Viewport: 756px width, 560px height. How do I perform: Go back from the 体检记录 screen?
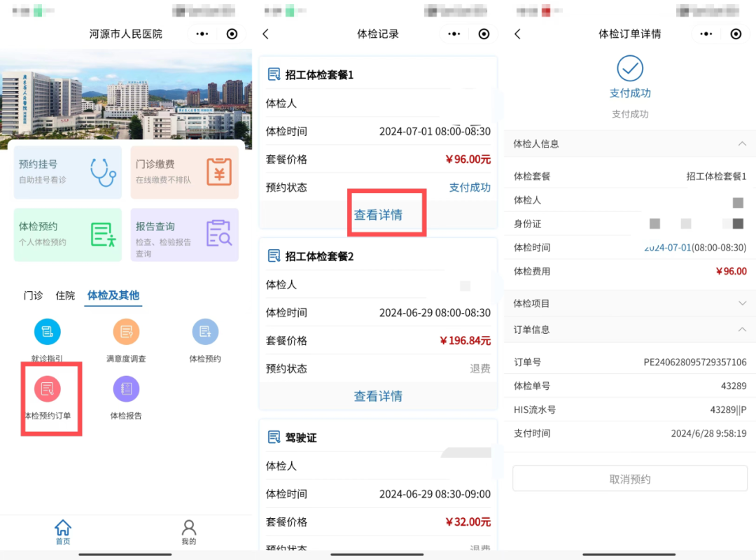click(x=266, y=34)
